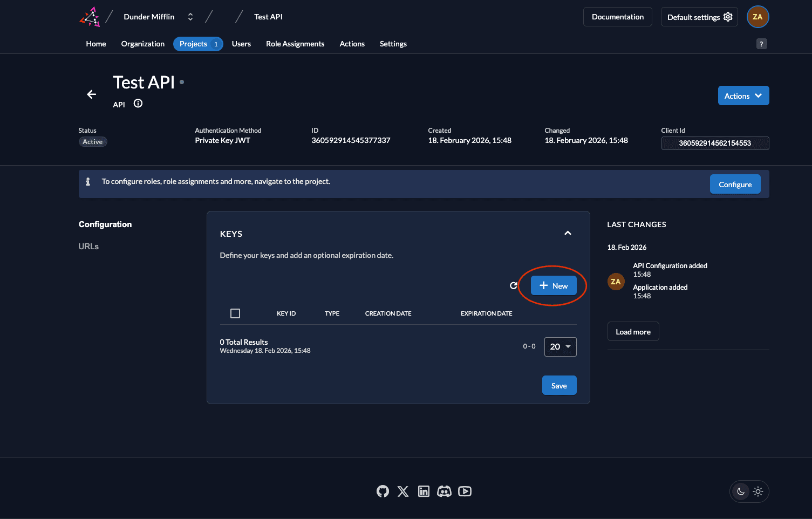Open the YouTube footer icon

[x=465, y=491]
